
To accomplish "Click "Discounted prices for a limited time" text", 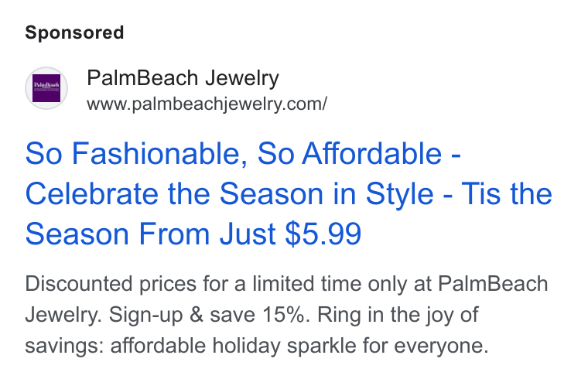I will click(195, 284).
